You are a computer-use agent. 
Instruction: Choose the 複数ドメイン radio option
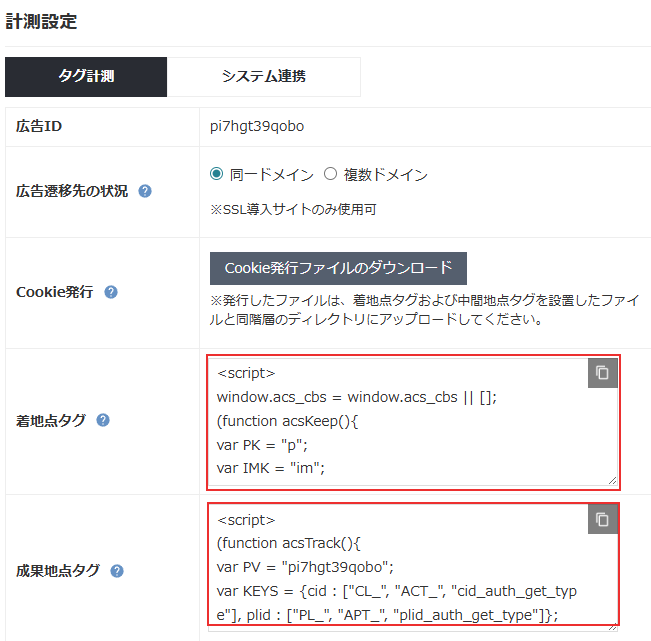[x=331, y=175]
